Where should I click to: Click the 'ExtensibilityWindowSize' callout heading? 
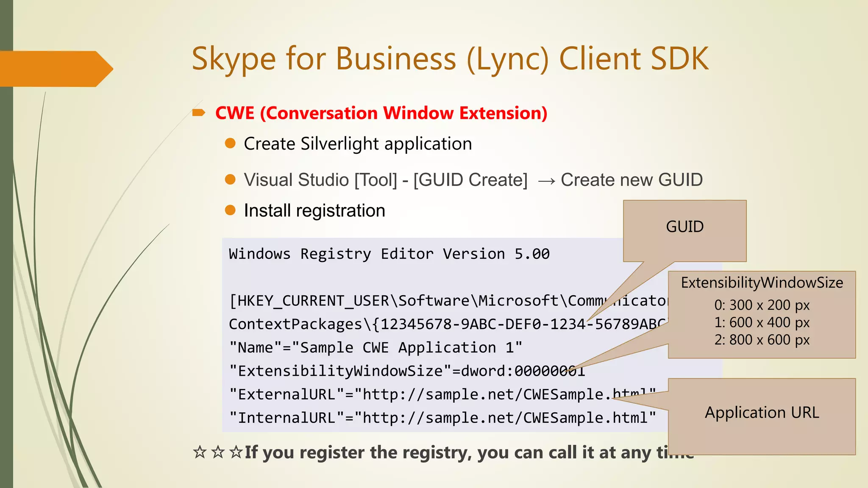click(x=762, y=283)
